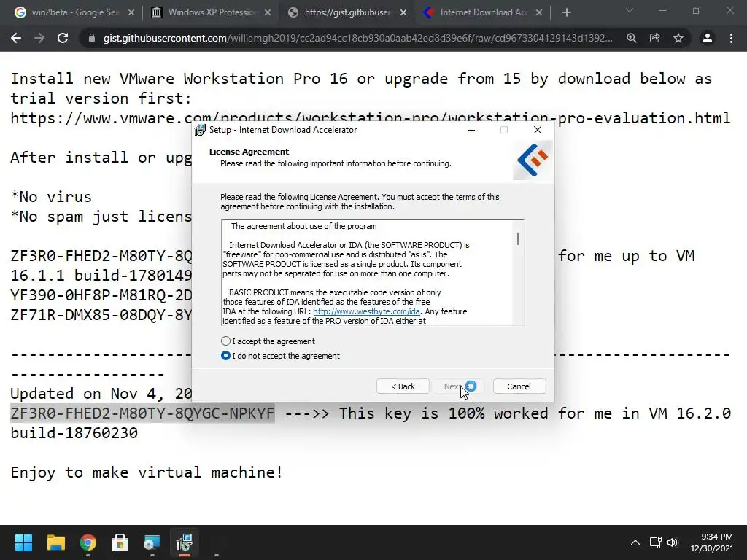Show hidden system tray icons
This screenshot has width=747, height=560.
click(635, 542)
